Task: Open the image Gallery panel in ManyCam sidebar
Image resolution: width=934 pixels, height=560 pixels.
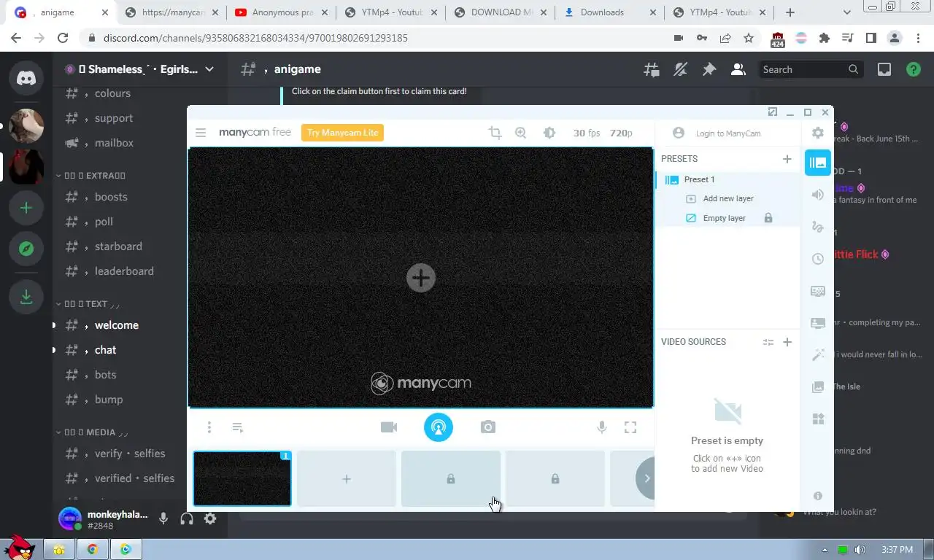Action: pos(818,387)
